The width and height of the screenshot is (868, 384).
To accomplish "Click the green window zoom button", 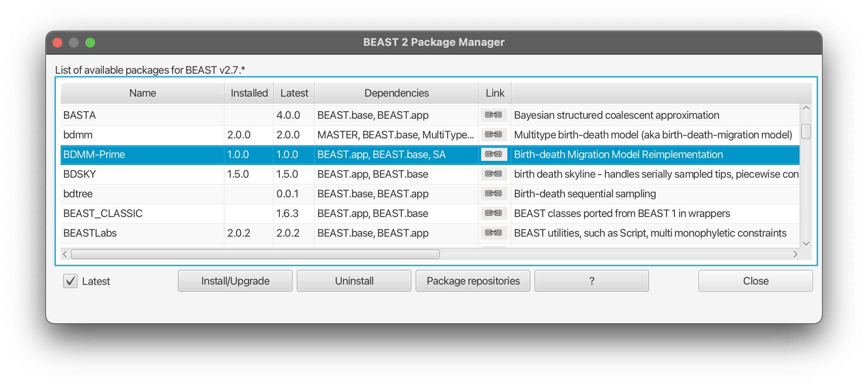I will click(90, 43).
